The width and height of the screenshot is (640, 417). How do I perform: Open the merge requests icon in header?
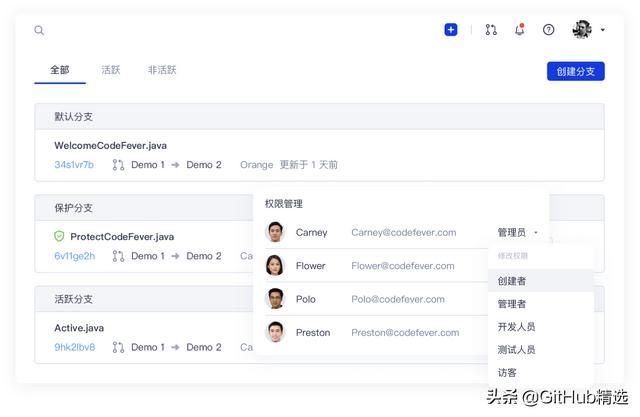pos(491,30)
